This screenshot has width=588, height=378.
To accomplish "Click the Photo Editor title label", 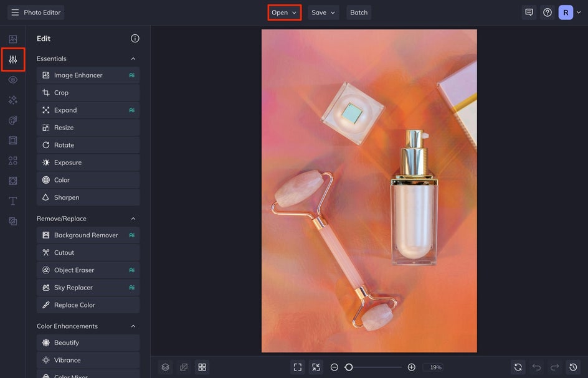I will click(x=42, y=12).
